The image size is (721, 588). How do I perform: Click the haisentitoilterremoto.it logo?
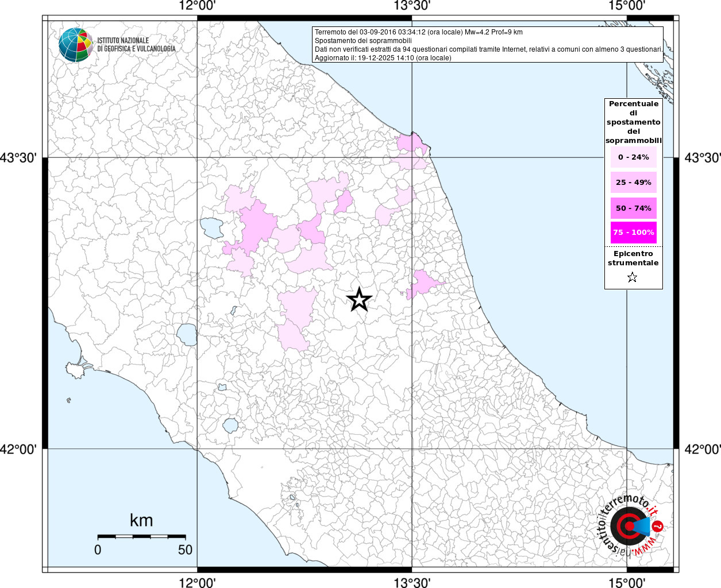point(630,525)
